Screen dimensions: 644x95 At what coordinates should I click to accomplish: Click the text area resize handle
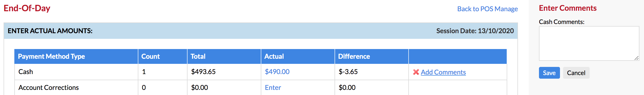coord(637,58)
